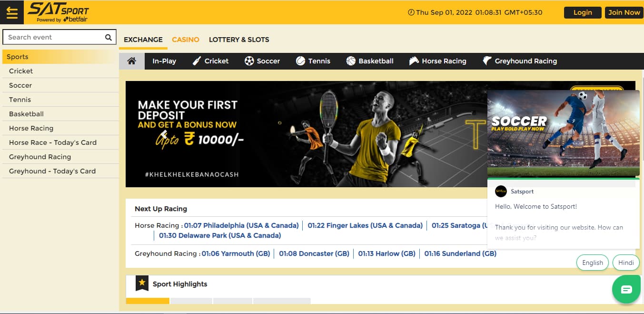Open Greyhound - Today's Card
The image size is (644, 314).
click(x=60, y=171)
